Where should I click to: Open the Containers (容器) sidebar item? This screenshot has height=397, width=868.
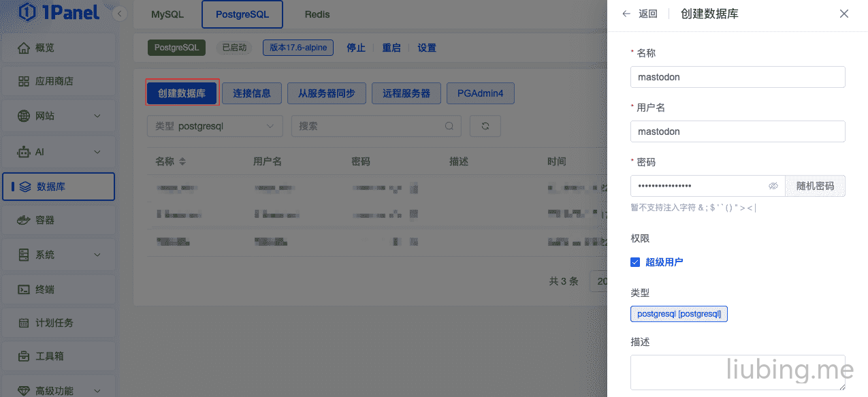click(x=58, y=220)
